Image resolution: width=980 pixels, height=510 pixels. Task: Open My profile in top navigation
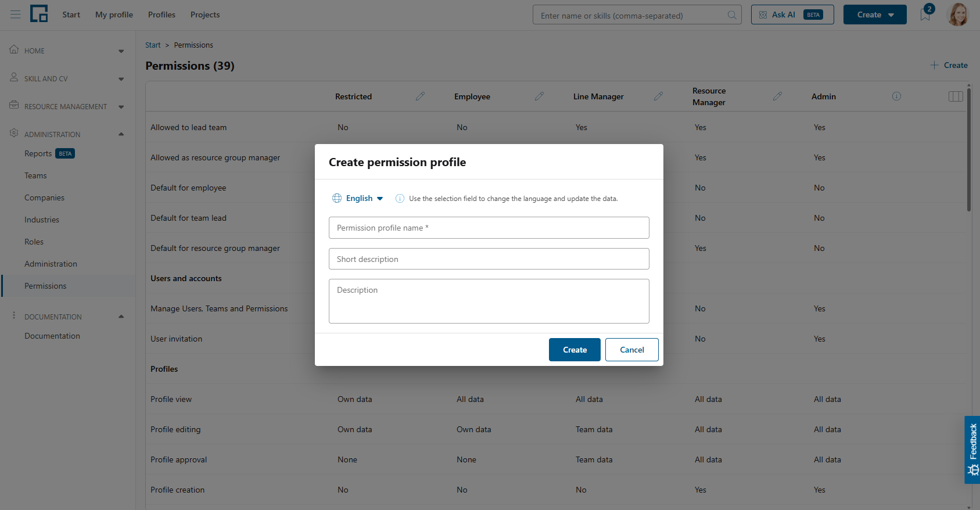point(114,15)
